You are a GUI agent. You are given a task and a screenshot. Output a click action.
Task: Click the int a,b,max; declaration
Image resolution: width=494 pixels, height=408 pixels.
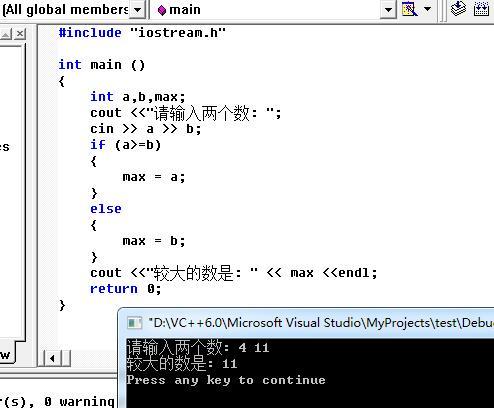[138, 97]
